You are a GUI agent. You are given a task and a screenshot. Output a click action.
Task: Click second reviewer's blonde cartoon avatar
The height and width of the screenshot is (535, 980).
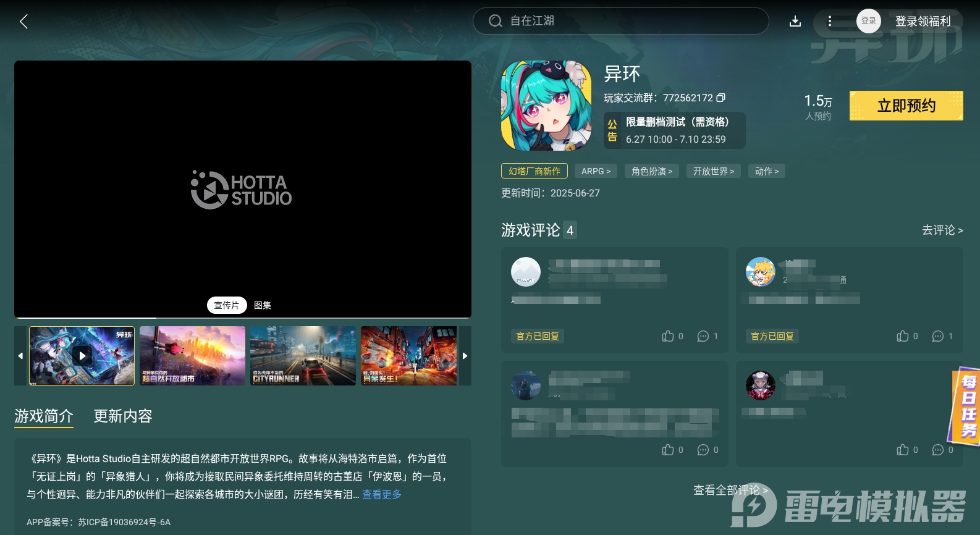[x=761, y=272]
